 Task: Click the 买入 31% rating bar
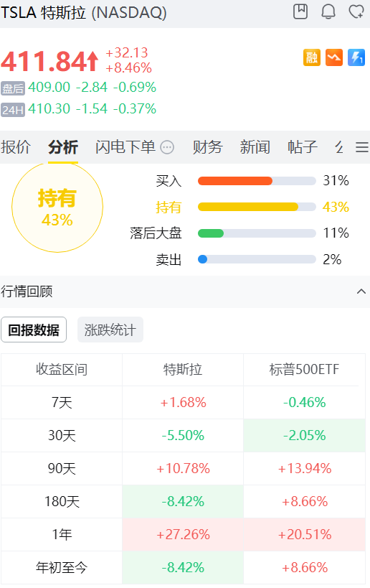click(x=257, y=181)
